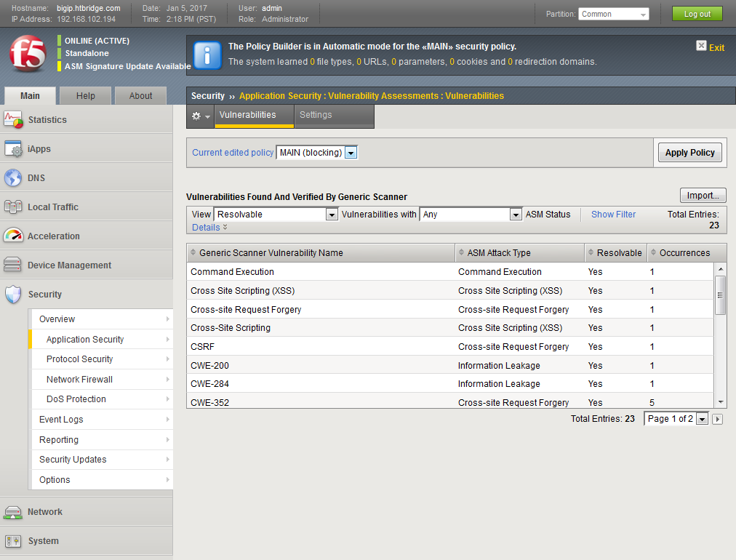Click the Security shield icon
Screen dimensions: 736x560
pyautogui.click(x=14, y=295)
